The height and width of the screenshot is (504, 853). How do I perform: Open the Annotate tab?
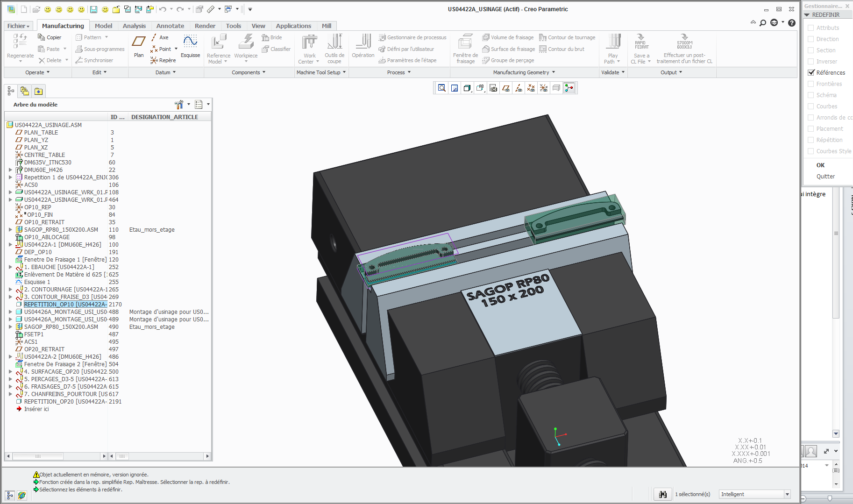(170, 26)
